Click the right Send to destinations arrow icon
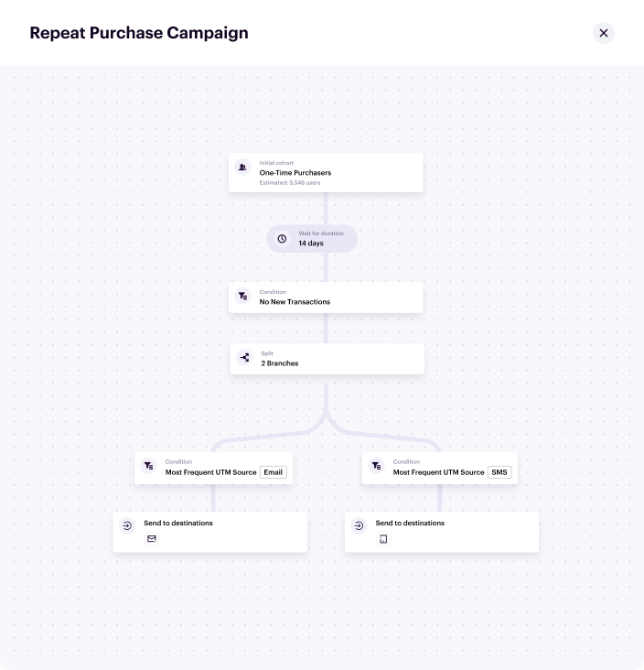Screen dimensions: 644x670 (359, 526)
